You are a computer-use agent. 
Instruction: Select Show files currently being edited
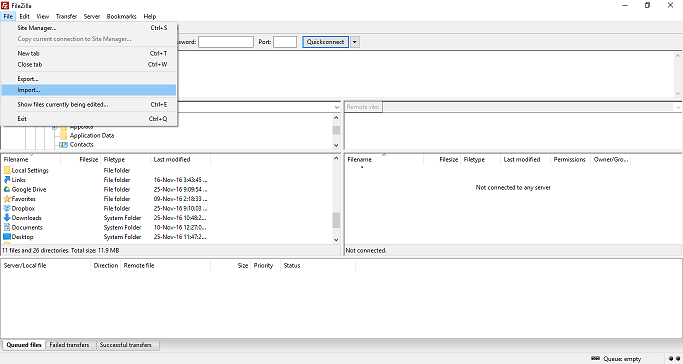(89, 104)
